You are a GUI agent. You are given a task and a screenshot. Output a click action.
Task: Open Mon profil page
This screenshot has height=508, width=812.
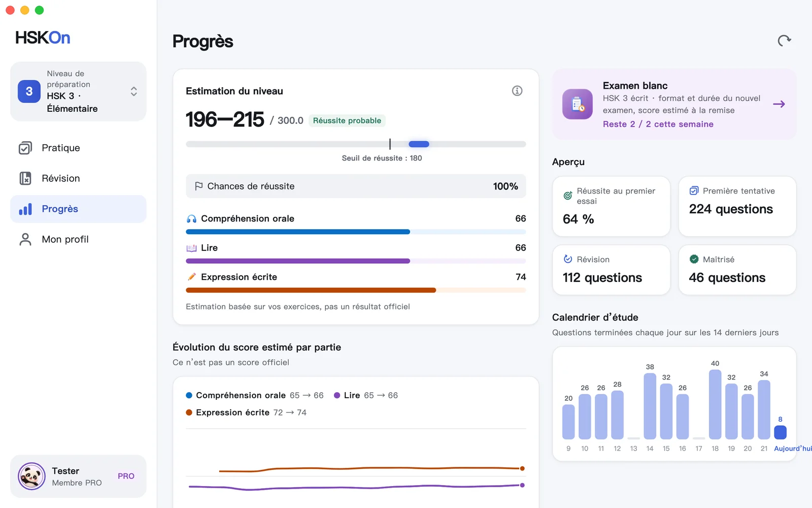[78, 239]
